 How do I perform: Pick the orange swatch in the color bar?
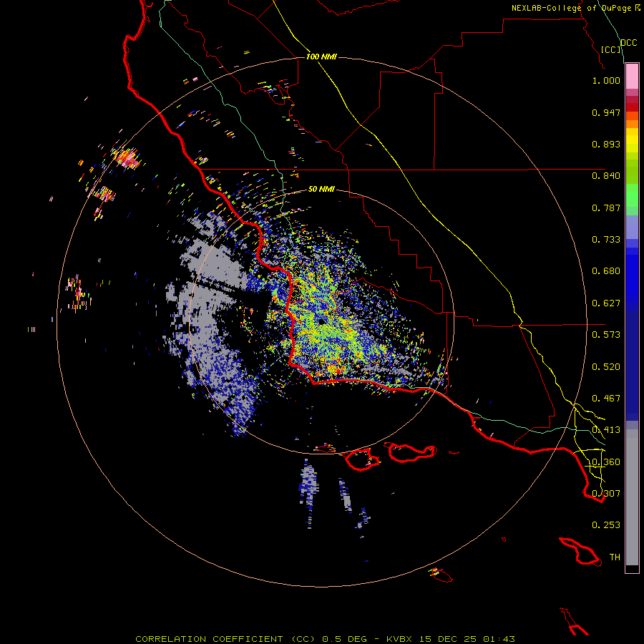632,124
